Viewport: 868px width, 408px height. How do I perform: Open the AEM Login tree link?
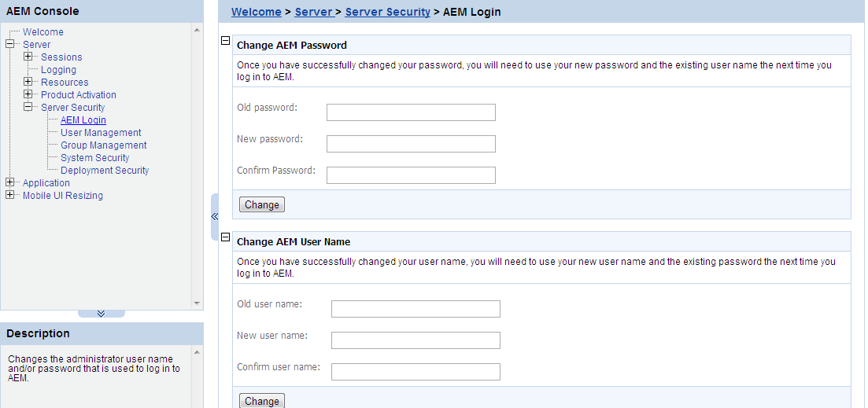pyautogui.click(x=83, y=120)
